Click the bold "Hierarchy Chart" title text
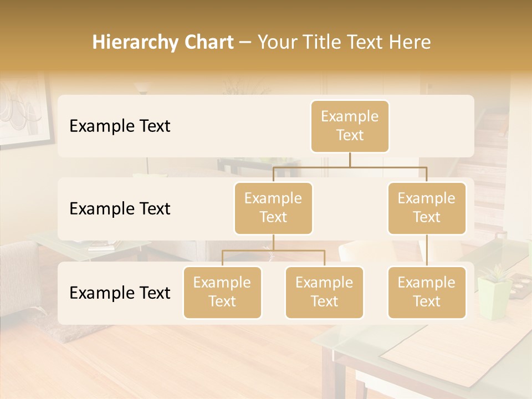Image resolution: width=532 pixels, height=399 pixels. point(163,42)
